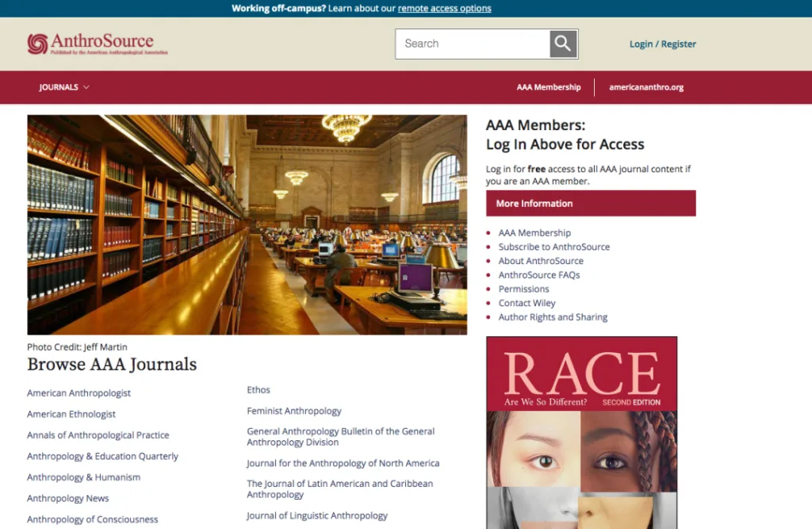Open the Anthropology News link
Image resolution: width=812 pixels, height=529 pixels.
68,498
